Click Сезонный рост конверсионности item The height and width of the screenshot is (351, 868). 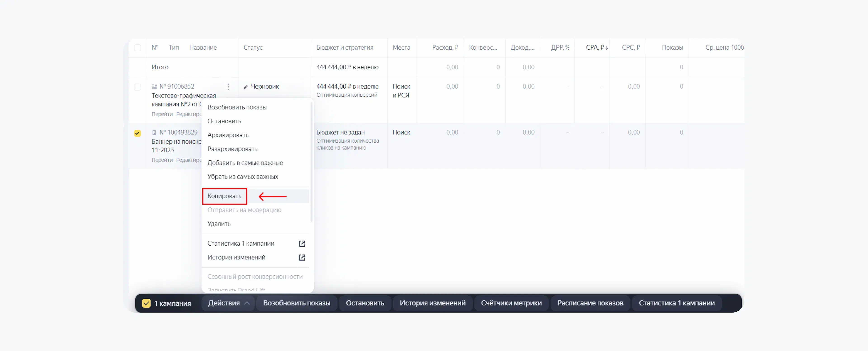[255, 277]
